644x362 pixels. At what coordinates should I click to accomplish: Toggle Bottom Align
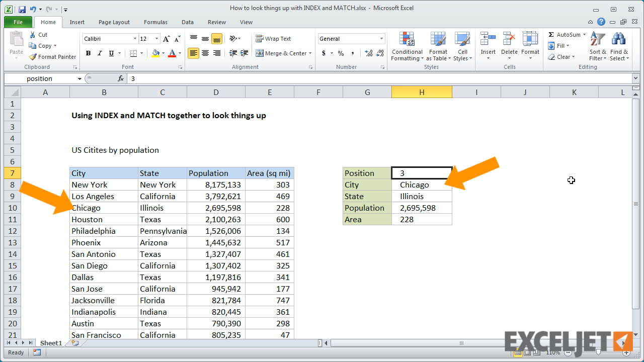click(x=217, y=39)
